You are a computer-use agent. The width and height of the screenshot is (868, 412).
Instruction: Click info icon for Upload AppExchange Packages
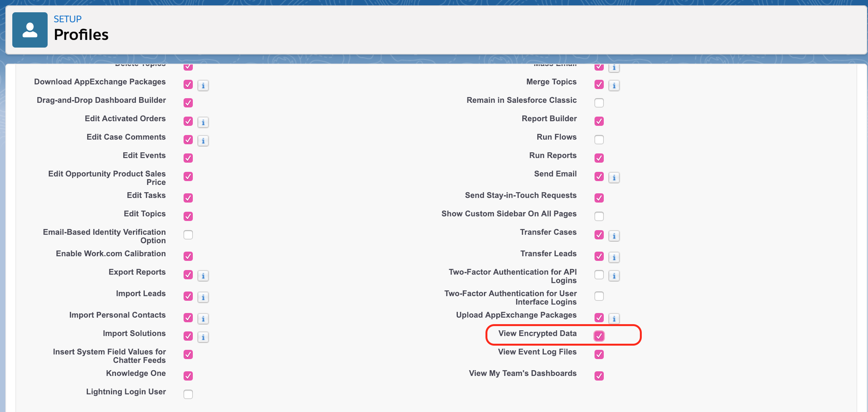tap(614, 319)
